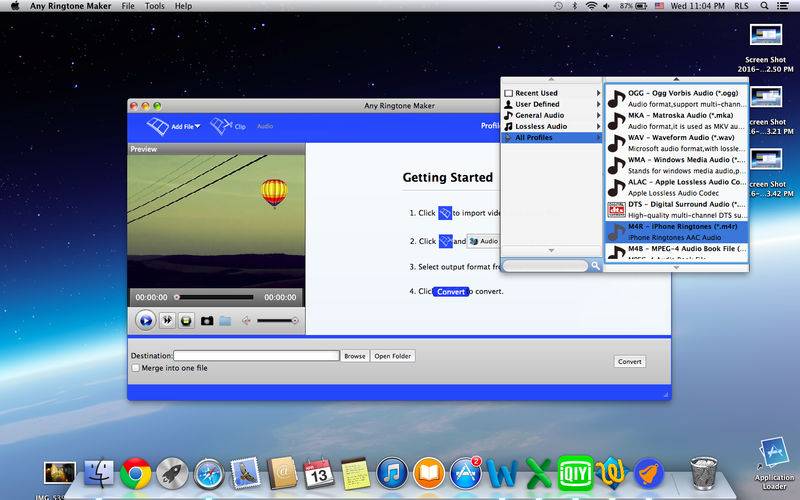Click the Clip toolbar icon

(221, 126)
